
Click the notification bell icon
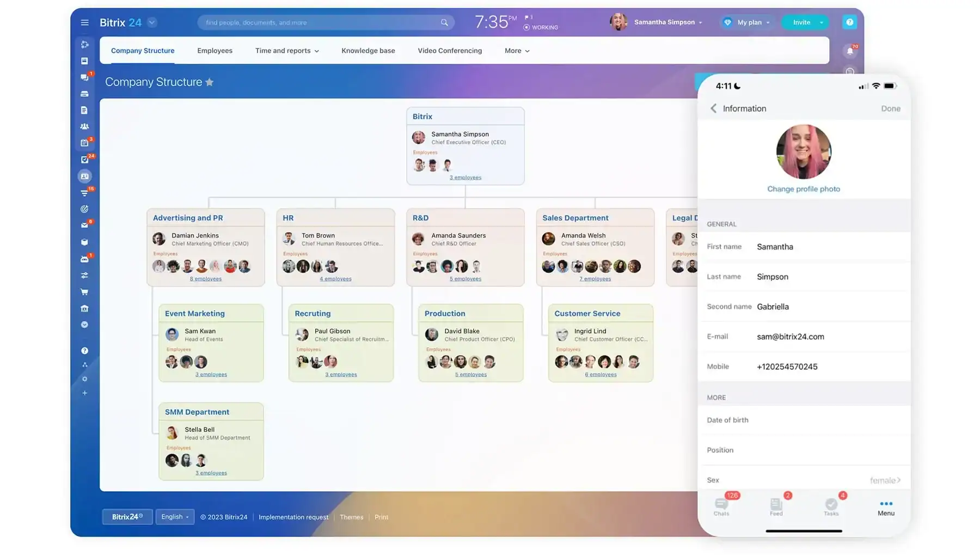[849, 51]
